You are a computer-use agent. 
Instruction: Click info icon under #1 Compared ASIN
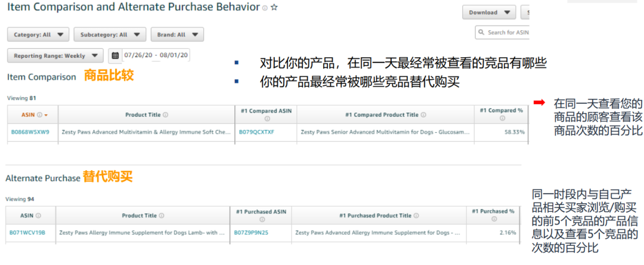pyautogui.click(x=267, y=119)
